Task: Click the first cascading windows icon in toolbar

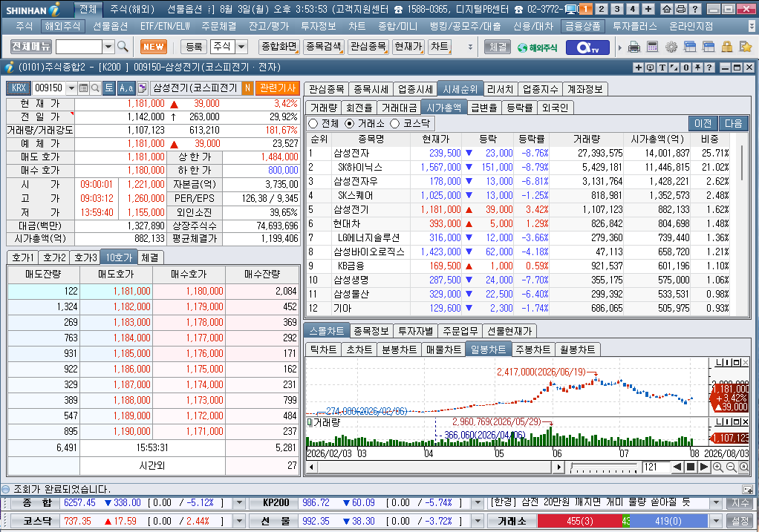Action: point(690,47)
